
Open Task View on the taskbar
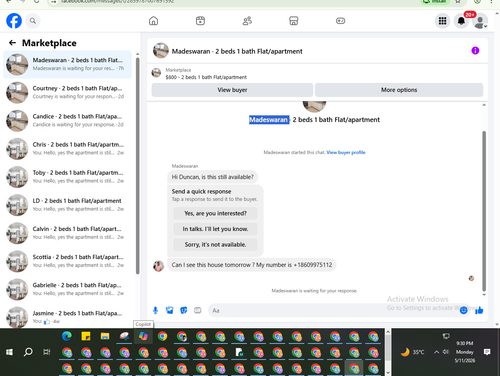47,352
